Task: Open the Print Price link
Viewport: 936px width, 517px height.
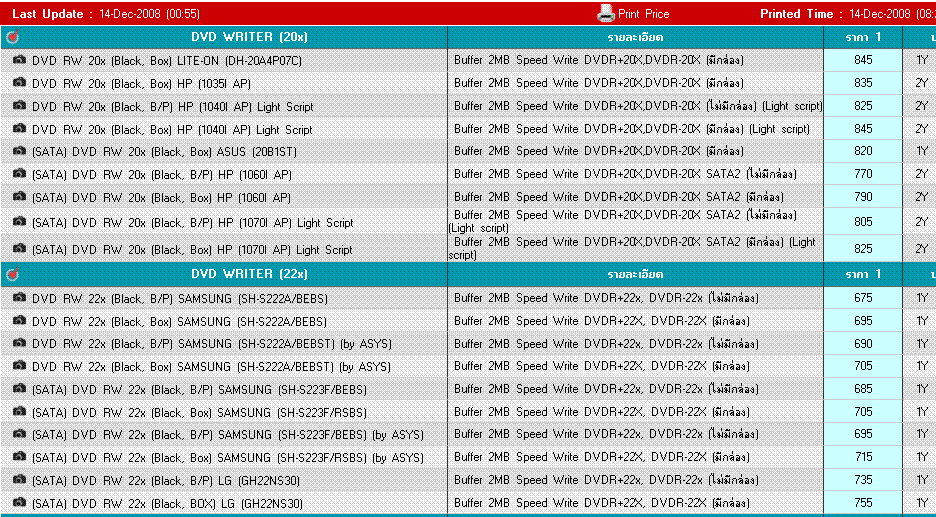Action: point(644,14)
